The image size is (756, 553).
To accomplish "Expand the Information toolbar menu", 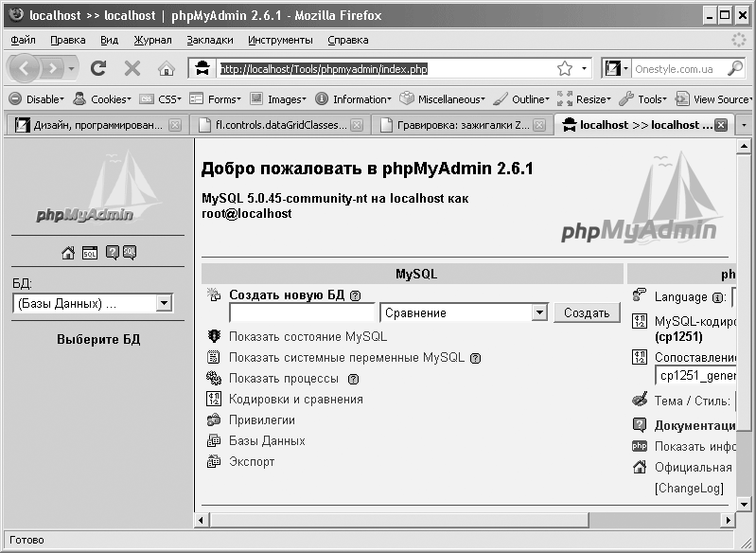I will click(x=354, y=98).
